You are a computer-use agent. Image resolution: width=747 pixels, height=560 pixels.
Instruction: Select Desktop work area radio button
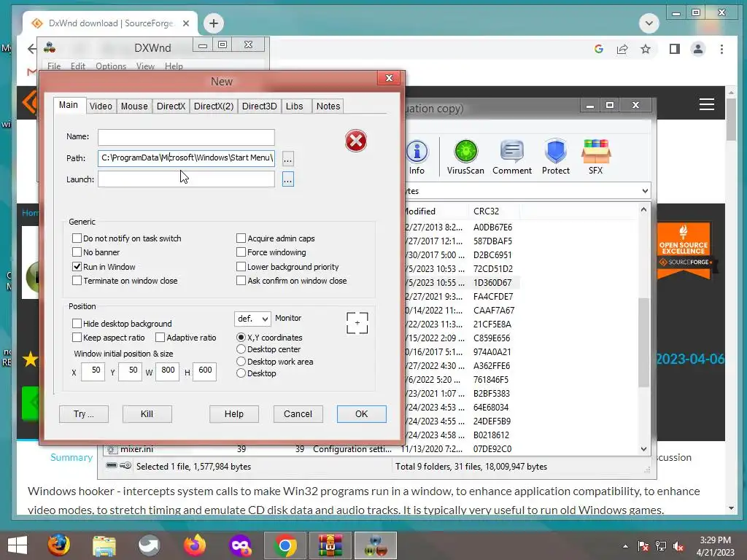click(x=241, y=362)
